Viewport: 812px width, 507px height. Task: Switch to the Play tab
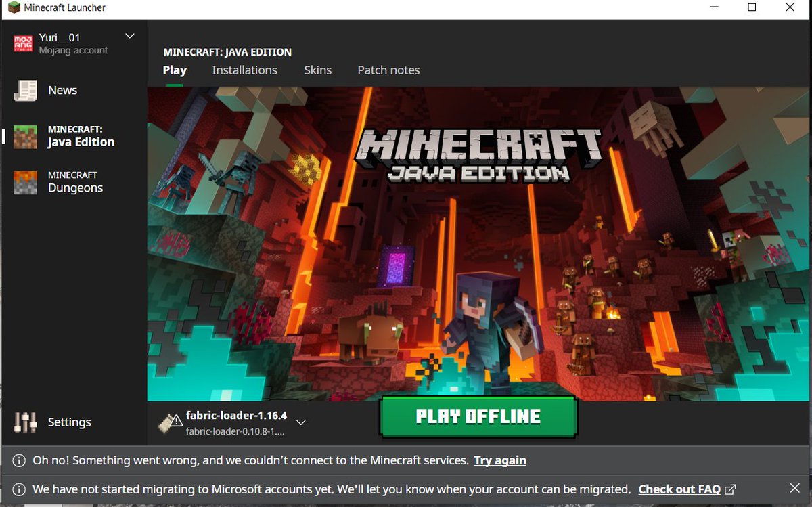pos(175,70)
